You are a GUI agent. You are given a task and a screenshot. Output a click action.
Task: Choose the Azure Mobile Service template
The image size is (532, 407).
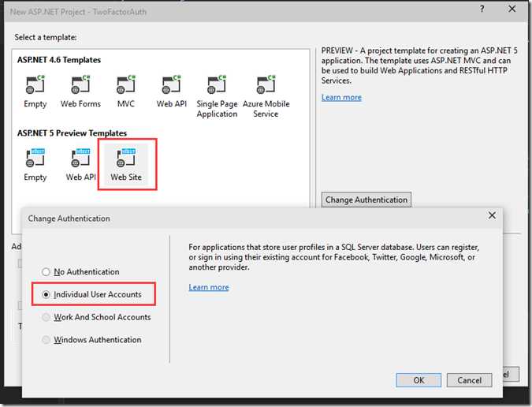pos(266,95)
